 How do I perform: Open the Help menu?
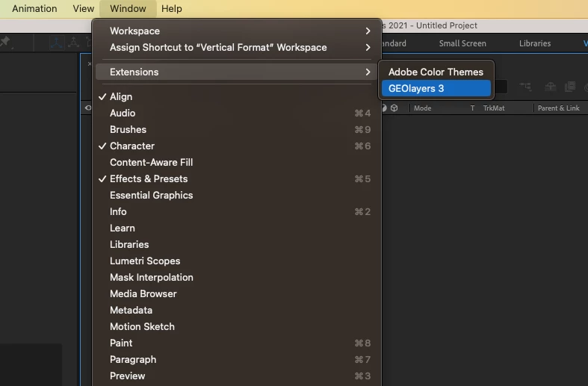point(171,9)
